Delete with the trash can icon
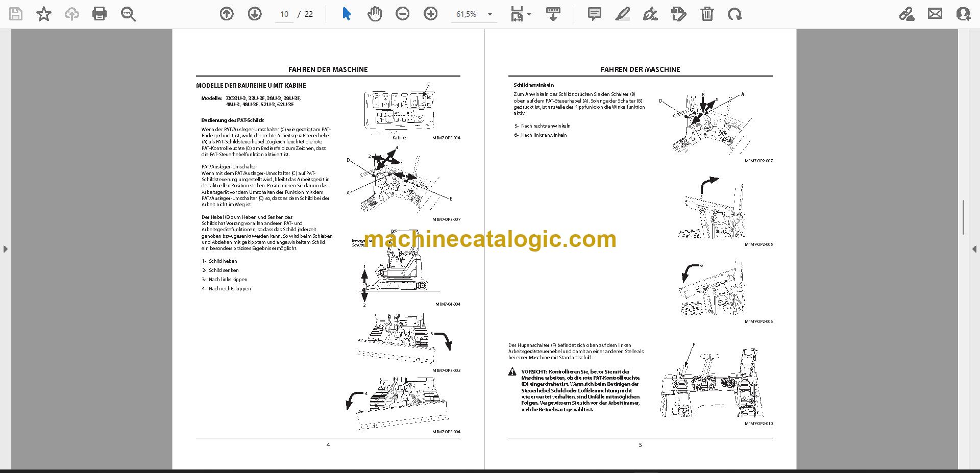Image resolution: width=980 pixels, height=473 pixels. [x=707, y=14]
